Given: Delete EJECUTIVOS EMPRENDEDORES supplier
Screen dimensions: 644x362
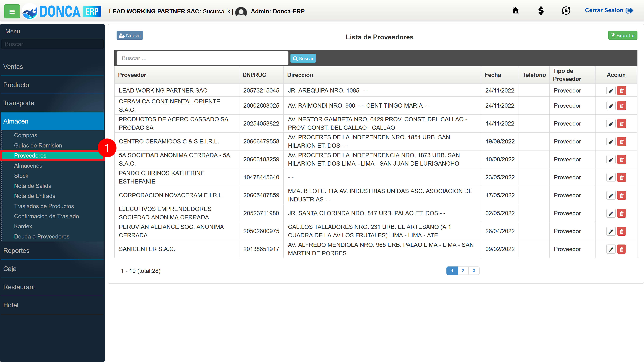Looking at the screenshot, I should coord(622,214).
